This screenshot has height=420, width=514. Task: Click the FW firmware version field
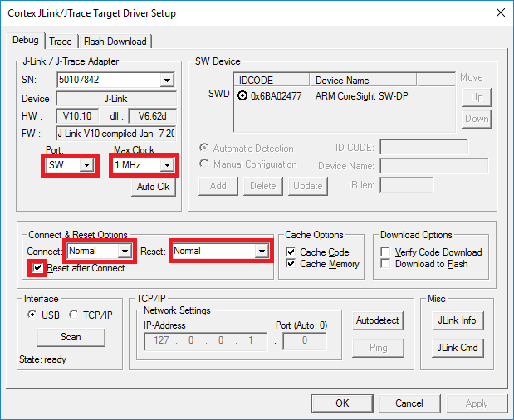(x=116, y=134)
